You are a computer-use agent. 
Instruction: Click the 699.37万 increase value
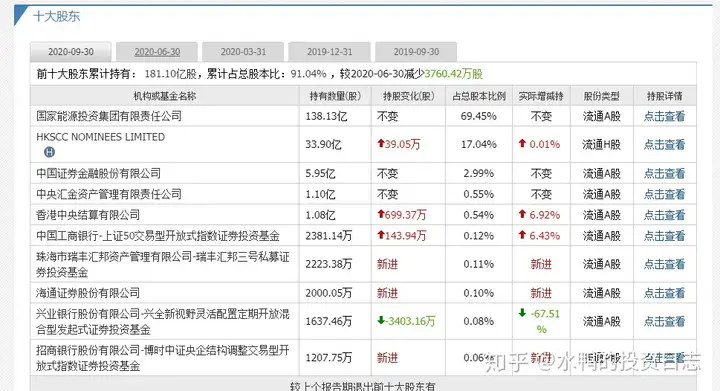click(x=402, y=214)
